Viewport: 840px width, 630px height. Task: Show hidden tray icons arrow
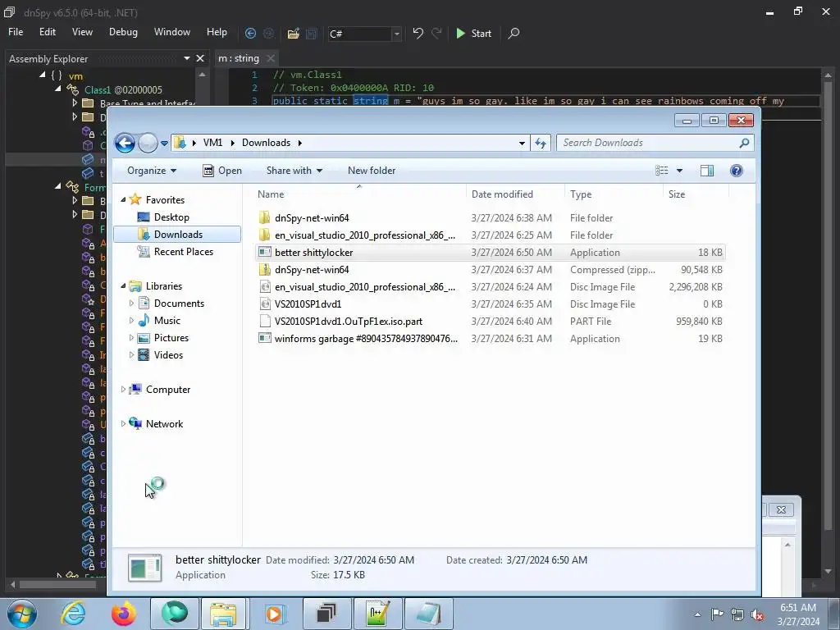pyautogui.click(x=697, y=614)
